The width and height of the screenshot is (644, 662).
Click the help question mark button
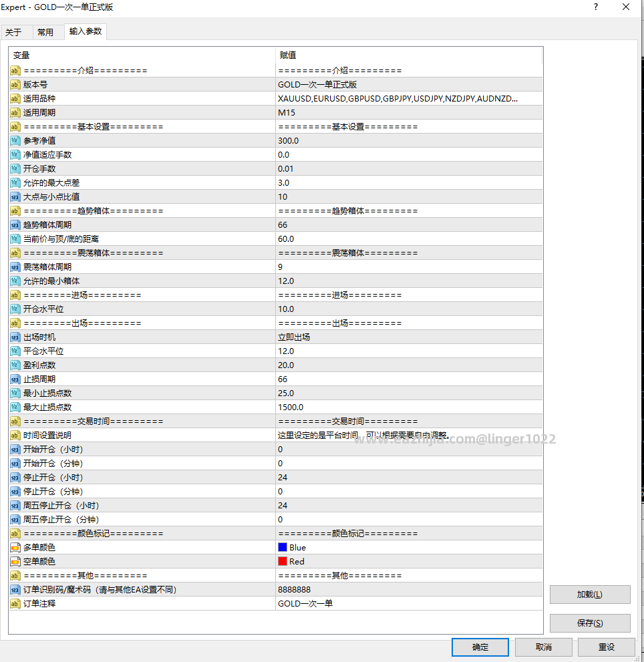click(596, 7)
